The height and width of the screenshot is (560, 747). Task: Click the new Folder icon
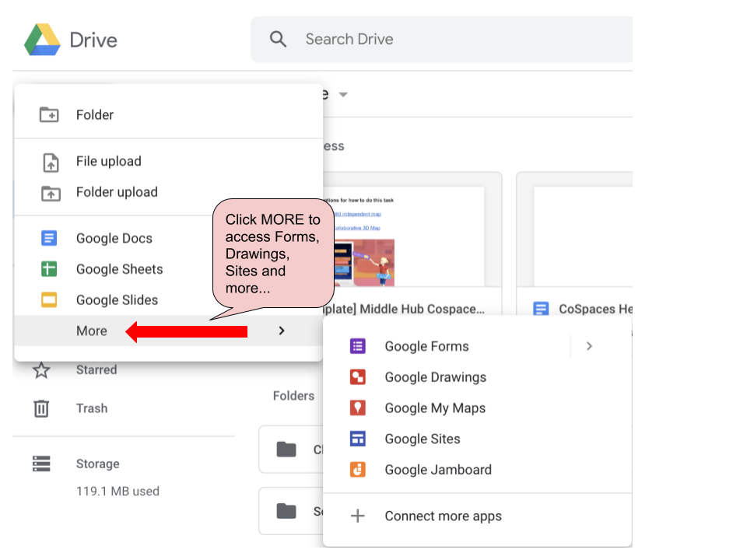[x=49, y=115]
